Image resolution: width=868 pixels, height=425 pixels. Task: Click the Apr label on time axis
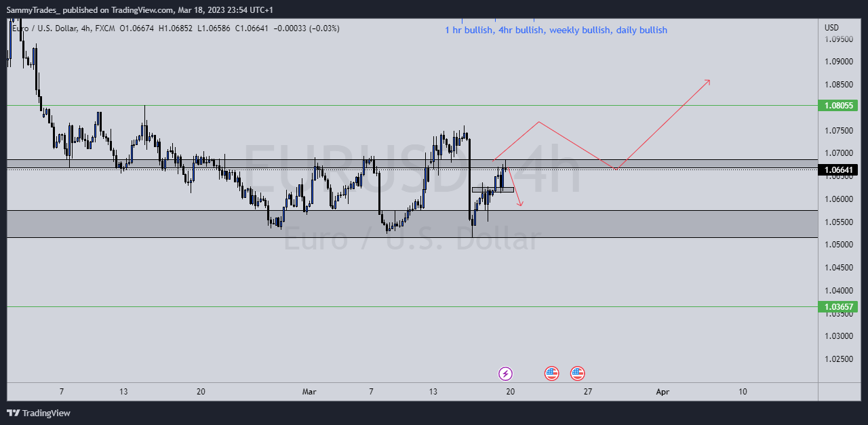tap(663, 392)
